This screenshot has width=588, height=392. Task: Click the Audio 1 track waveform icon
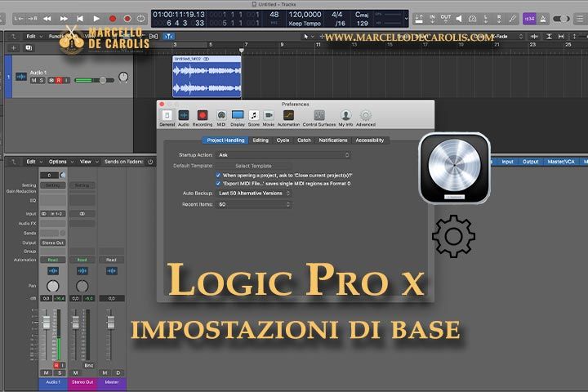pyautogui.click(x=21, y=77)
